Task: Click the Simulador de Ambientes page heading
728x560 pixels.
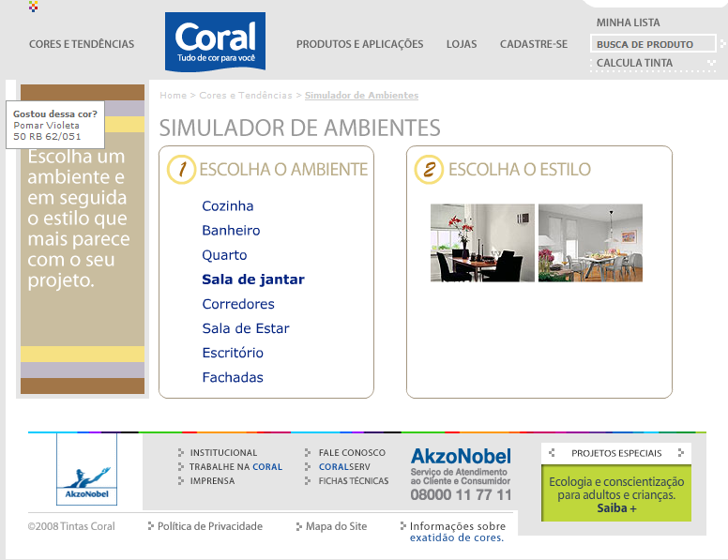Action: point(300,128)
